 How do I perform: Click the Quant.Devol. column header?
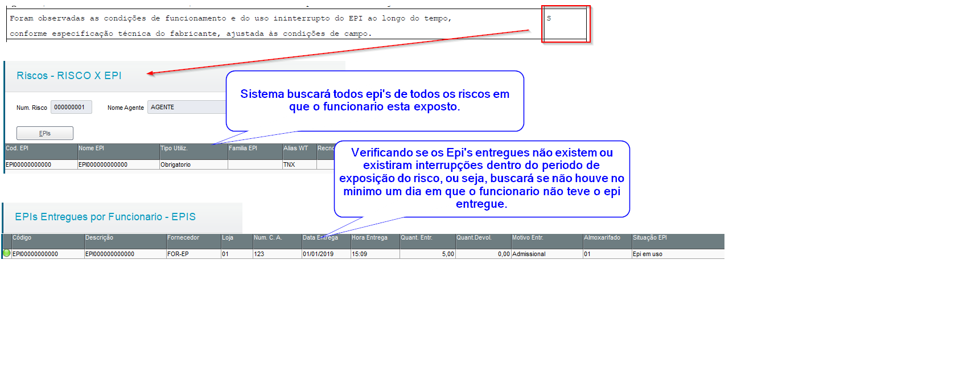483,241
